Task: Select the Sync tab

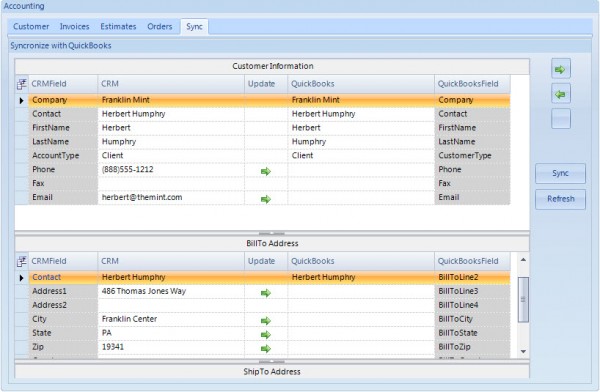Action: [x=194, y=26]
